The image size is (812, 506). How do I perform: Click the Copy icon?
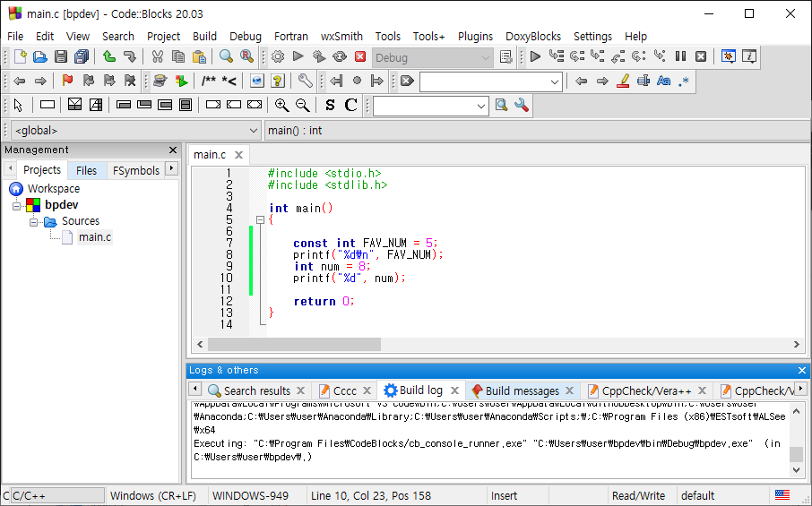coord(178,56)
